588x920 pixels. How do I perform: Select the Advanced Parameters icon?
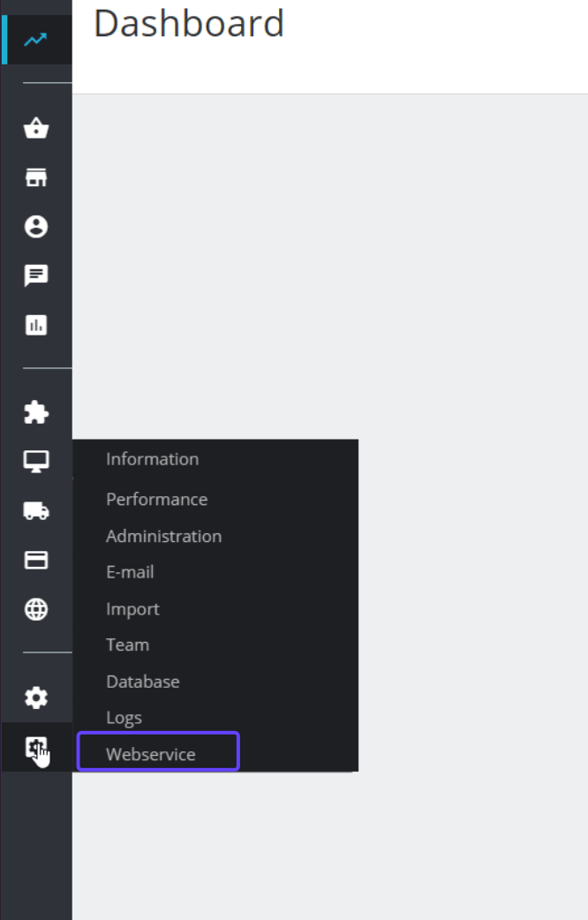35,747
